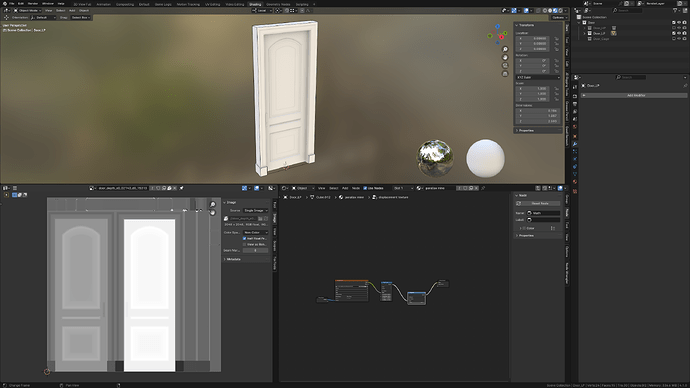Click the Reset Node button
The image size is (690, 388).
538,204
